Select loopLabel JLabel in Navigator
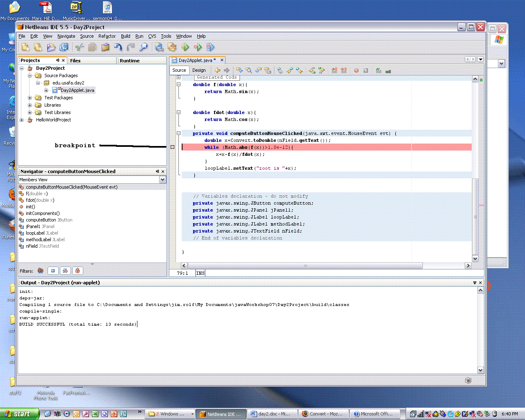525x420 pixels. (42, 233)
